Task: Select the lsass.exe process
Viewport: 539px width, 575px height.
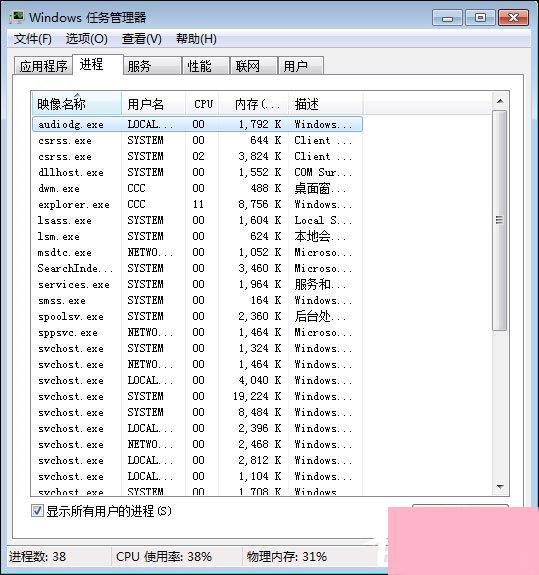Action: (x=197, y=220)
